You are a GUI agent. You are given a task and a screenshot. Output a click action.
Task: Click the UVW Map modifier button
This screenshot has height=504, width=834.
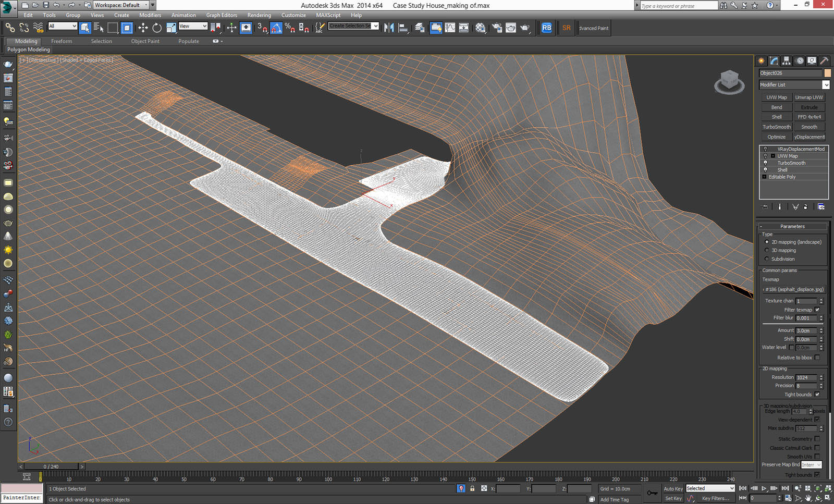[x=776, y=97]
